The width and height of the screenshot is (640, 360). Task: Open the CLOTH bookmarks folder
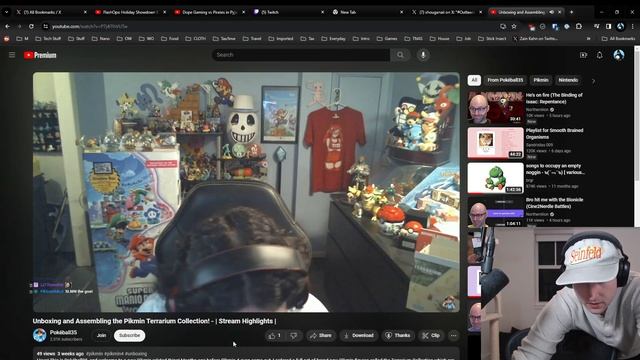point(196,39)
